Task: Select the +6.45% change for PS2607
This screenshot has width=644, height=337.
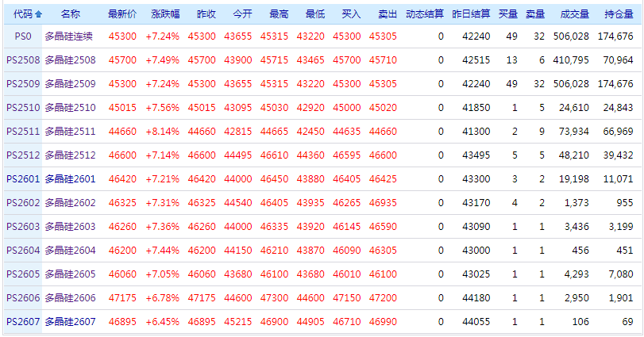Action: [163, 321]
